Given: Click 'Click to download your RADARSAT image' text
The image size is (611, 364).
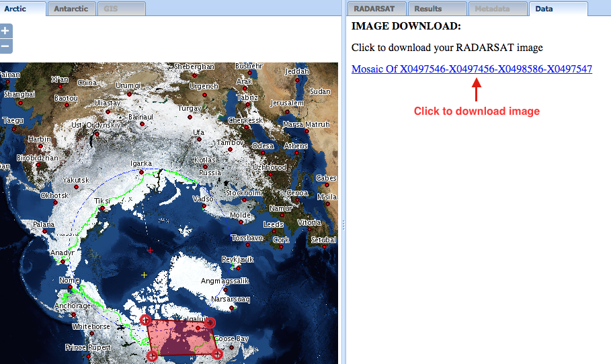Looking at the screenshot, I should pos(447,48).
